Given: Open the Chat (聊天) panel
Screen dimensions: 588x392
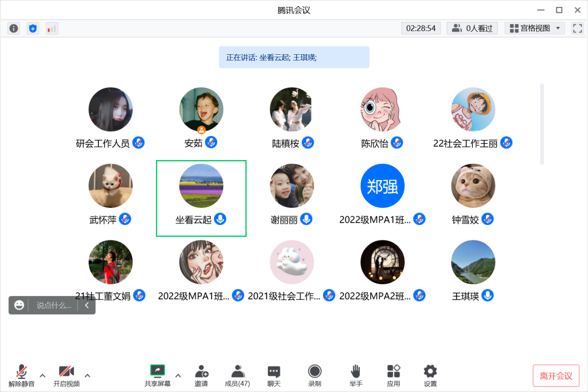Looking at the screenshot, I should (274, 375).
